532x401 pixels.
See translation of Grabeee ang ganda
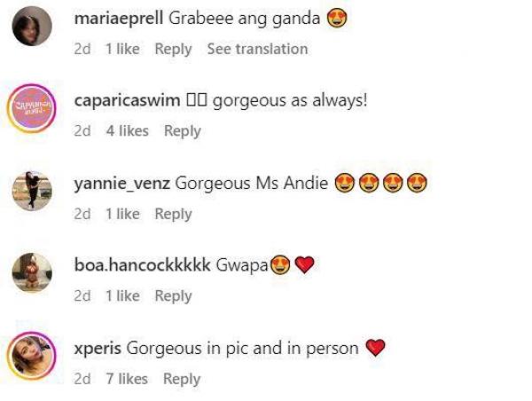point(257,49)
